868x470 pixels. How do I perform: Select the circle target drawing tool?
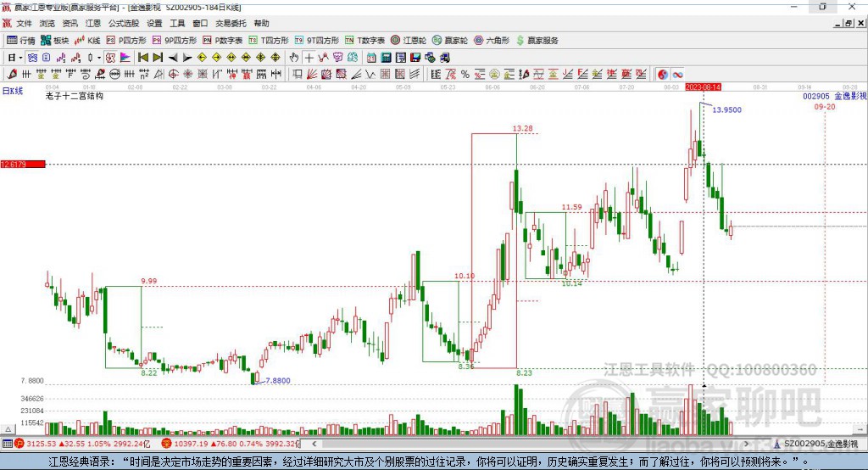tap(173, 75)
